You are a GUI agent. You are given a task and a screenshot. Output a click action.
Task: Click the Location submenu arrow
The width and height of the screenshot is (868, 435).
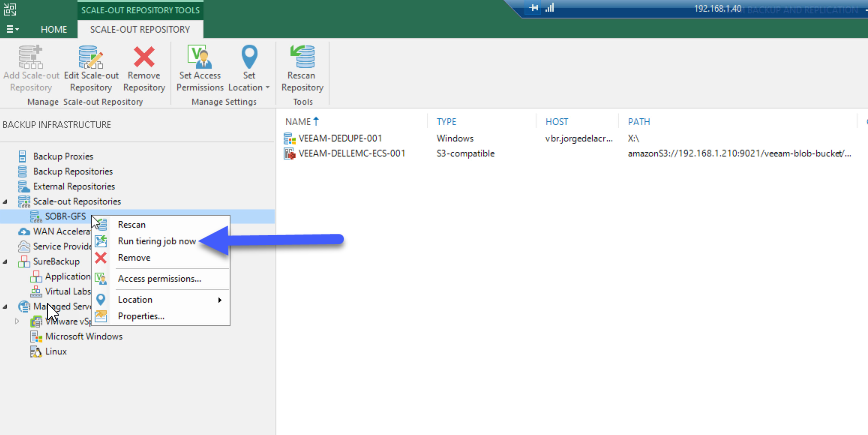click(x=220, y=300)
